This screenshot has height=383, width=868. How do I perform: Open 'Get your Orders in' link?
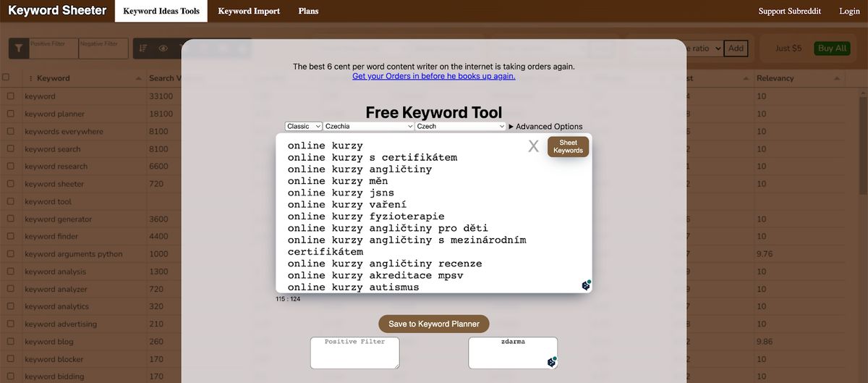tap(434, 76)
